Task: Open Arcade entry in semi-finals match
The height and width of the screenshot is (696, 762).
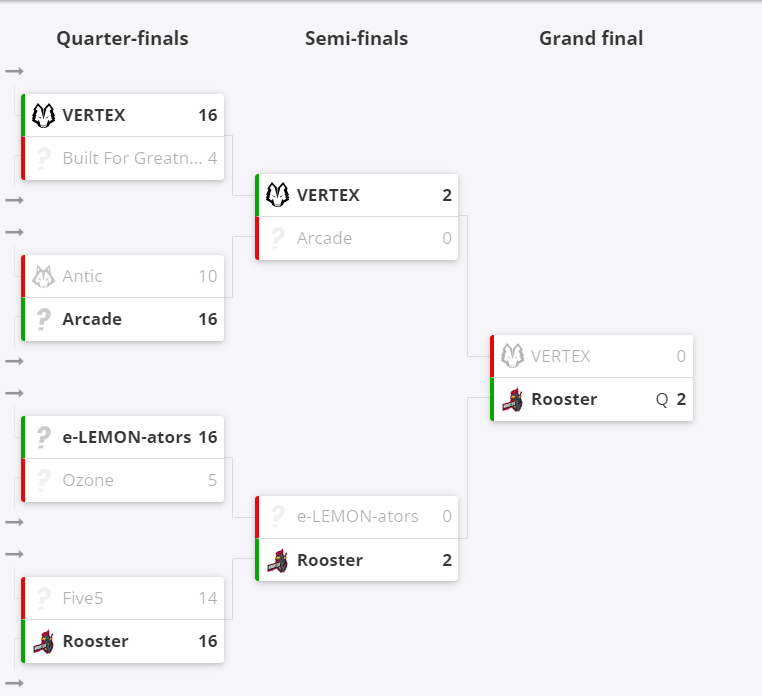Action: point(357,239)
